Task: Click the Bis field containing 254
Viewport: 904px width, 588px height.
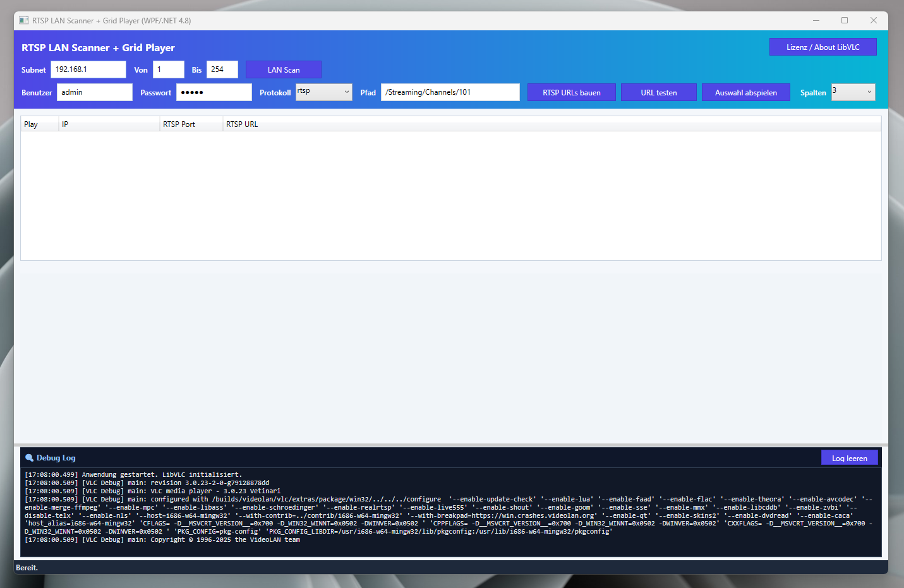Action: (x=222, y=69)
